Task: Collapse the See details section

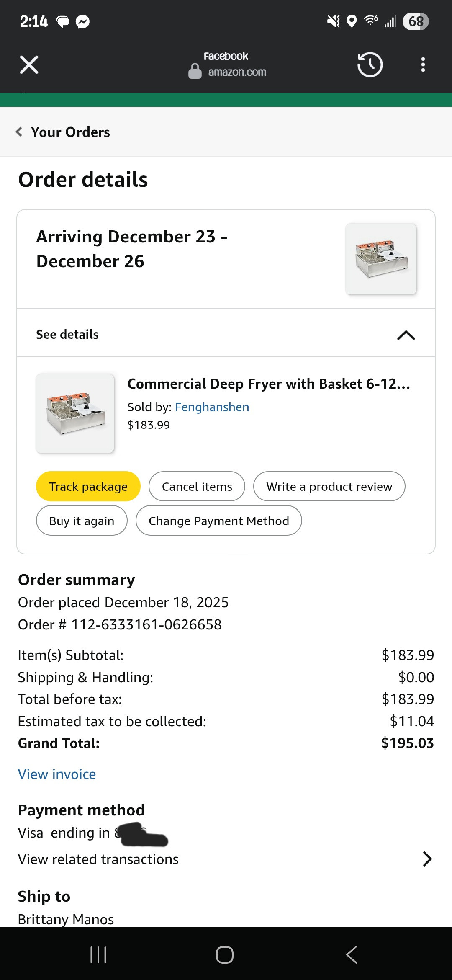Action: click(x=406, y=335)
